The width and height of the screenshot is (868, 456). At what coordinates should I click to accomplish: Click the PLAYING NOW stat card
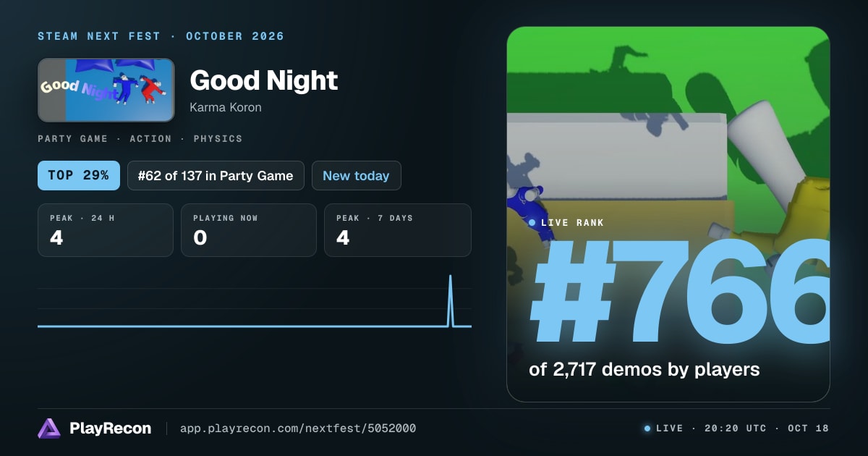tap(249, 230)
